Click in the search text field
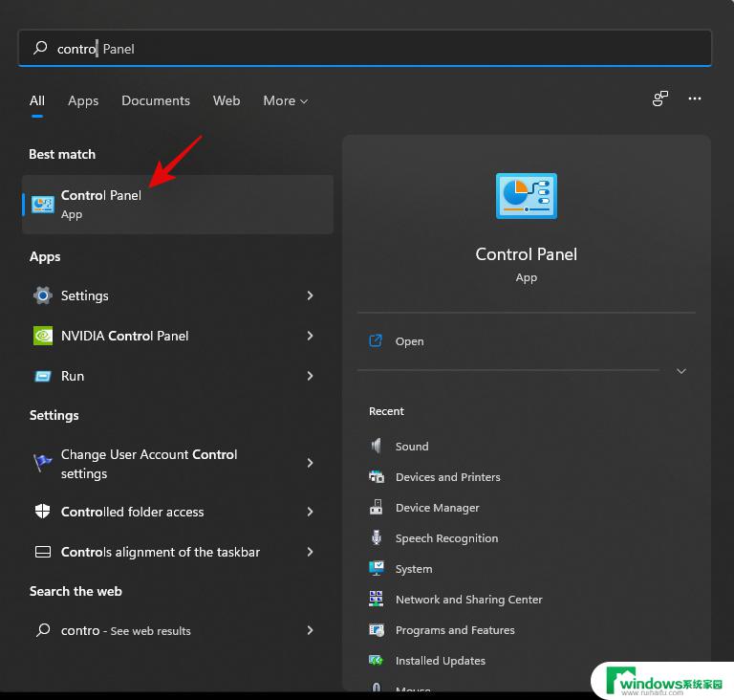Image resolution: width=734 pixels, height=700 pixels. (x=365, y=48)
